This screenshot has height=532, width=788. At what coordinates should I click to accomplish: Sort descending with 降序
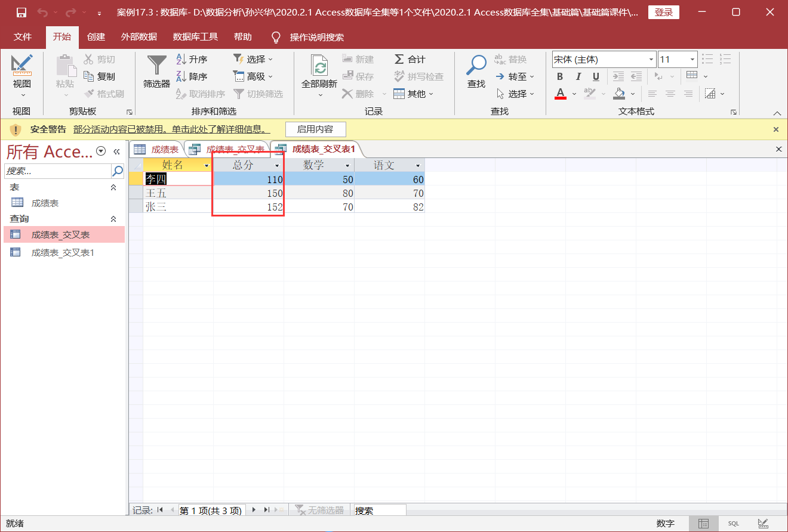pos(192,76)
